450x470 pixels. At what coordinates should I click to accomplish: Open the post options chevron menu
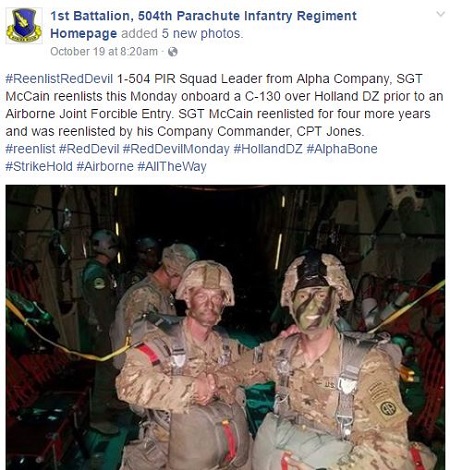[x=441, y=14]
